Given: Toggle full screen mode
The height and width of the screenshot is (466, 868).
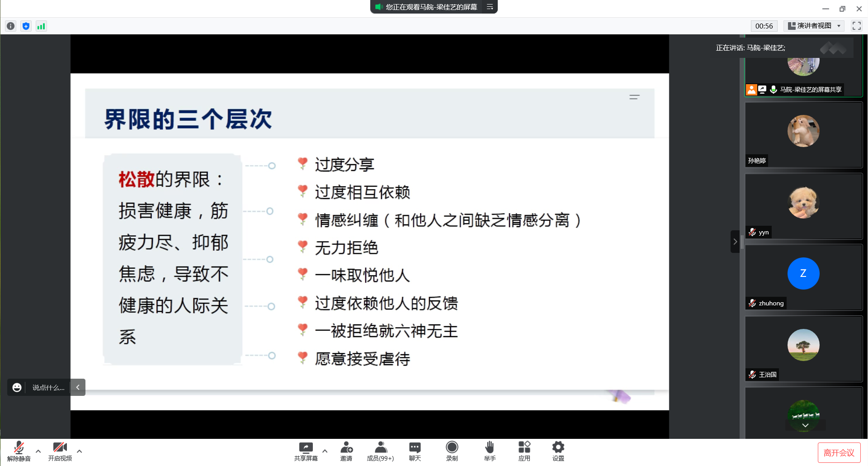Looking at the screenshot, I should (856, 26).
